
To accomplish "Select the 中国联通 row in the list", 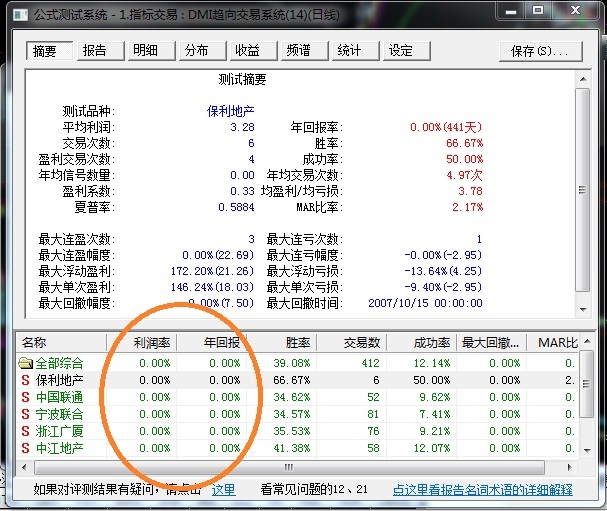I will (297, 397).
